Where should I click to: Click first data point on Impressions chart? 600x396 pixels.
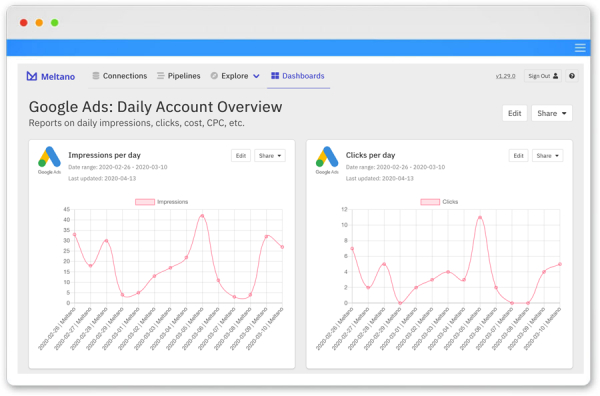74,235
